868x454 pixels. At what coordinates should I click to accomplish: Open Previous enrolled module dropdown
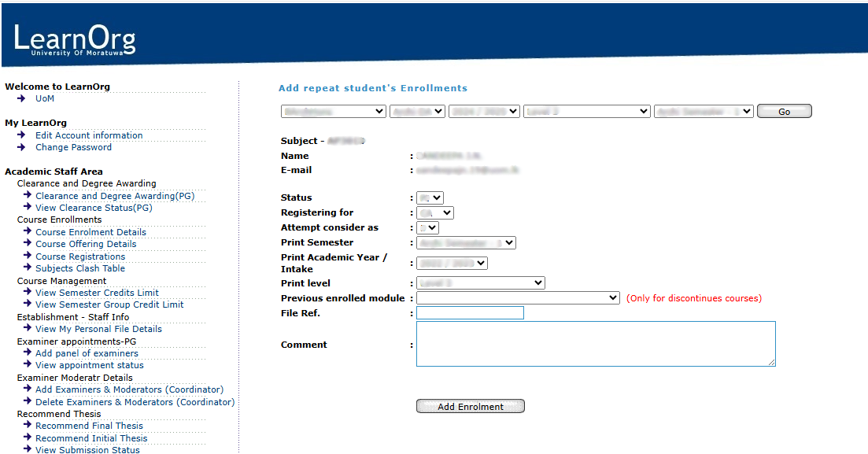point(518,298)
